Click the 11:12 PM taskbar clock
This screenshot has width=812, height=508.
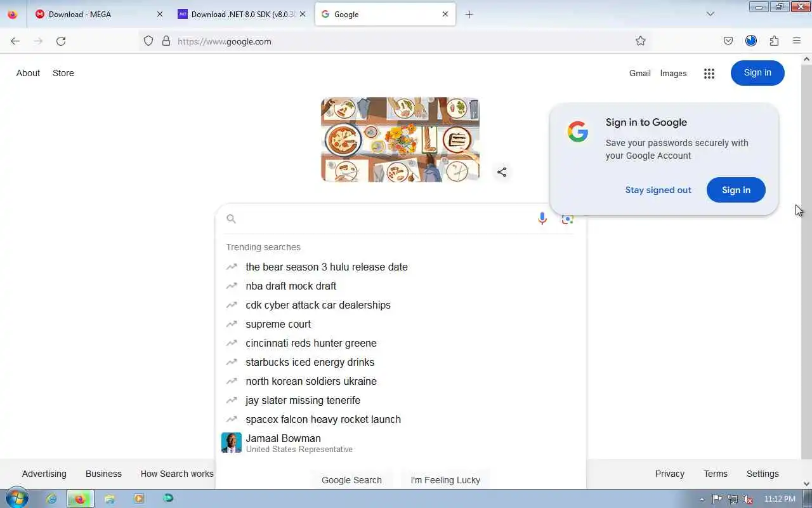click(x=780, y=499)
